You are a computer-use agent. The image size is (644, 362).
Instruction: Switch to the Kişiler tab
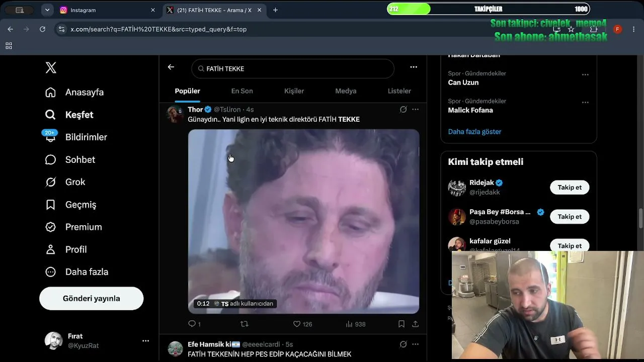pos(294,91)
